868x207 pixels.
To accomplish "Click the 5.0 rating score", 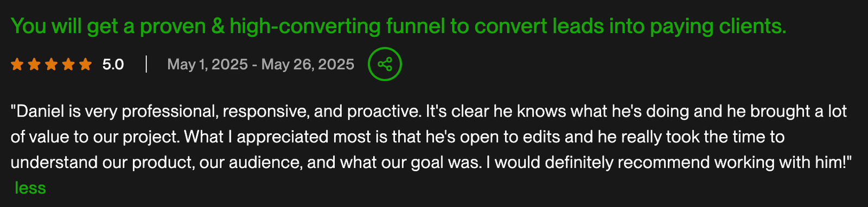I will [x=113, y=64].
